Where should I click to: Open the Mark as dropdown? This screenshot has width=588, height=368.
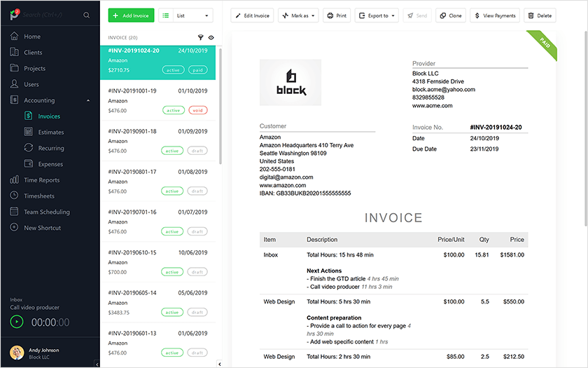[x=298, y=15]
